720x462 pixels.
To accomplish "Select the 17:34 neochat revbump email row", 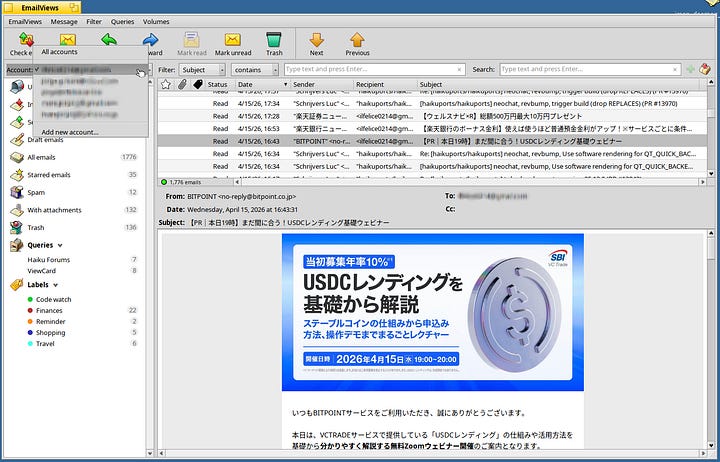I will pyautogui.click(x=432, y=104).
